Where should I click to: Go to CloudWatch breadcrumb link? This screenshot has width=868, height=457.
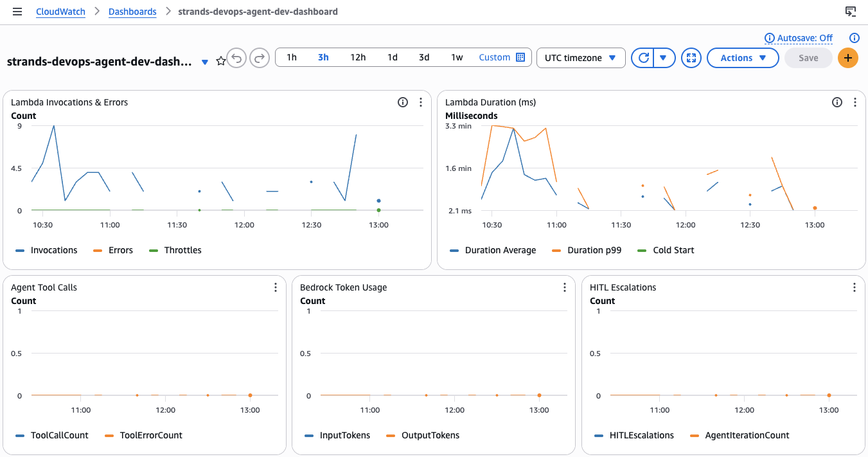60,12
